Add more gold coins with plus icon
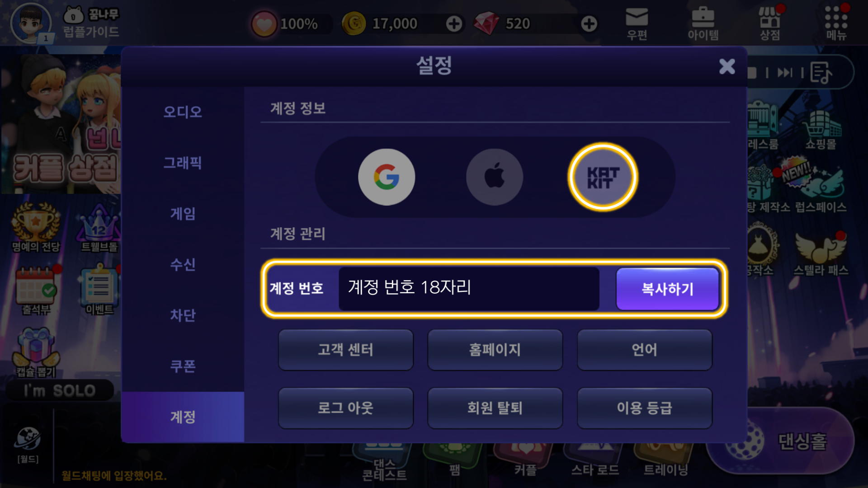The width and height of the screenshot is (868, 488). [x=454, y=24]
